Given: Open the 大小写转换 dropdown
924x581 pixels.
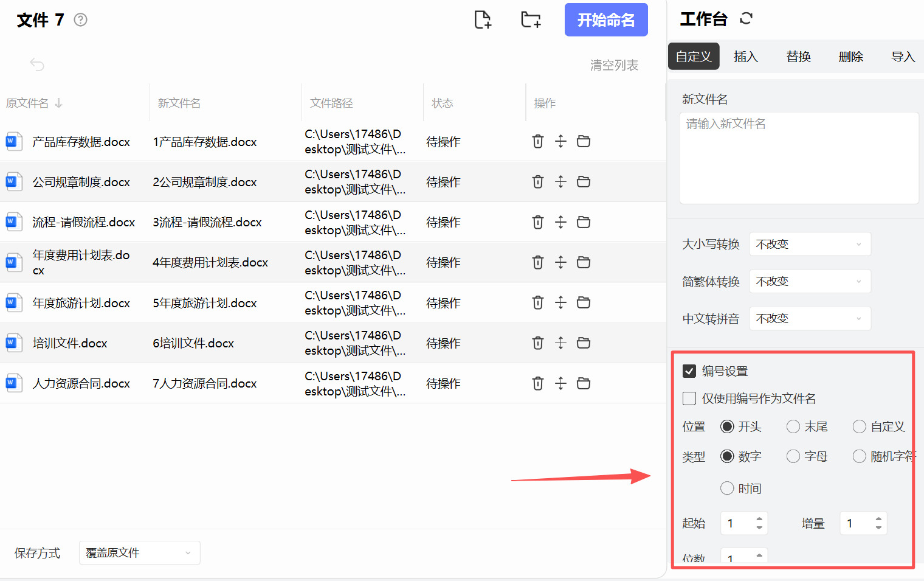Looking at the screenshot, I should pos(810,244).
